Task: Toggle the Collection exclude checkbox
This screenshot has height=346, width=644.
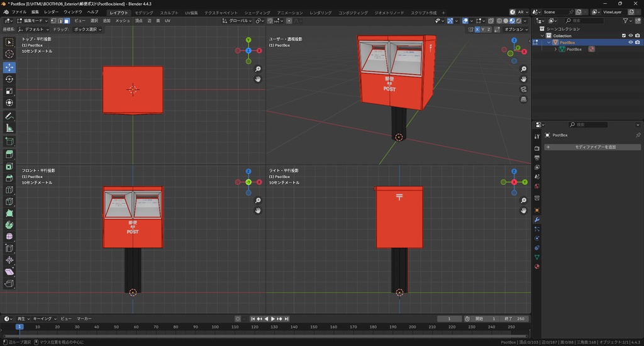Action: pyautogui.click(x=624, y=36)
